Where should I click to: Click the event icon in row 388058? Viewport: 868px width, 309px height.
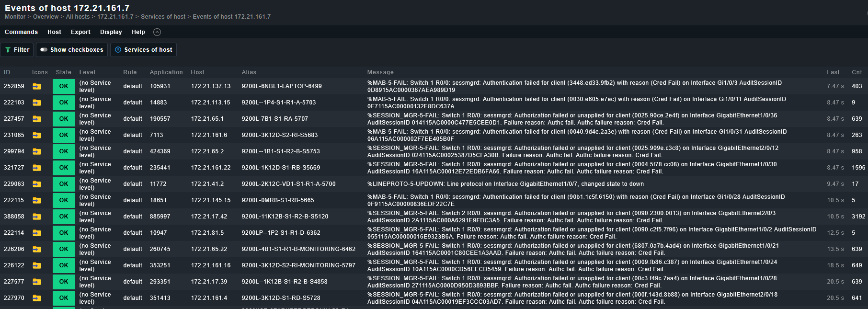[37, 217]
